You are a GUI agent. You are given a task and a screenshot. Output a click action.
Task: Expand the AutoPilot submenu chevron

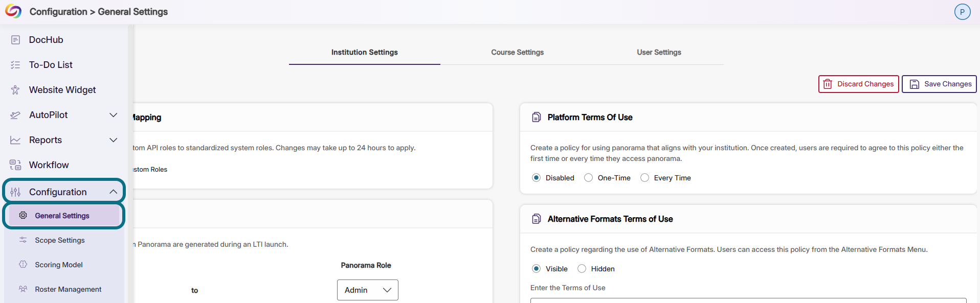(x=114, y=115)
